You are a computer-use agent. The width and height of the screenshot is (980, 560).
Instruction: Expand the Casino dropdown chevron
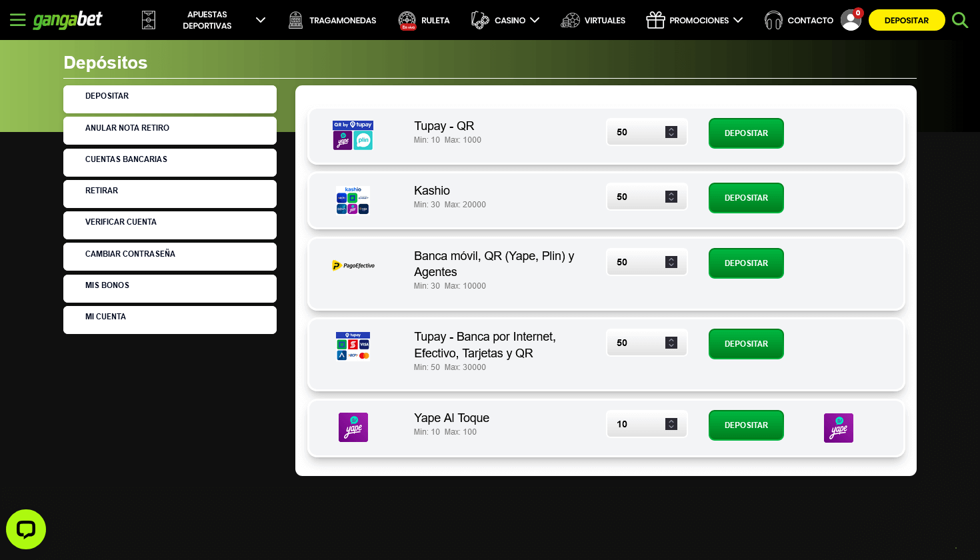pos(535,20)
